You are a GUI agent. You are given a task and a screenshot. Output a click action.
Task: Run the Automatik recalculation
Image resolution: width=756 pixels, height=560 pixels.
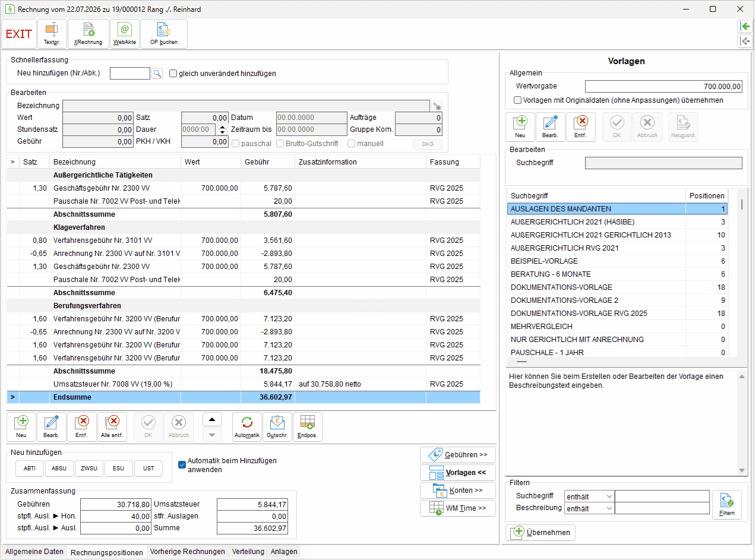pos(247,427)
